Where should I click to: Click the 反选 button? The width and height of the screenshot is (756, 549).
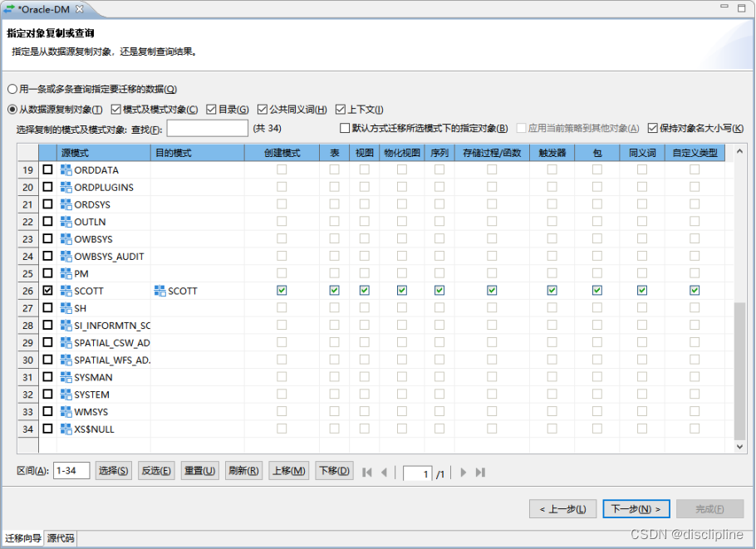(x=156, y=470)
